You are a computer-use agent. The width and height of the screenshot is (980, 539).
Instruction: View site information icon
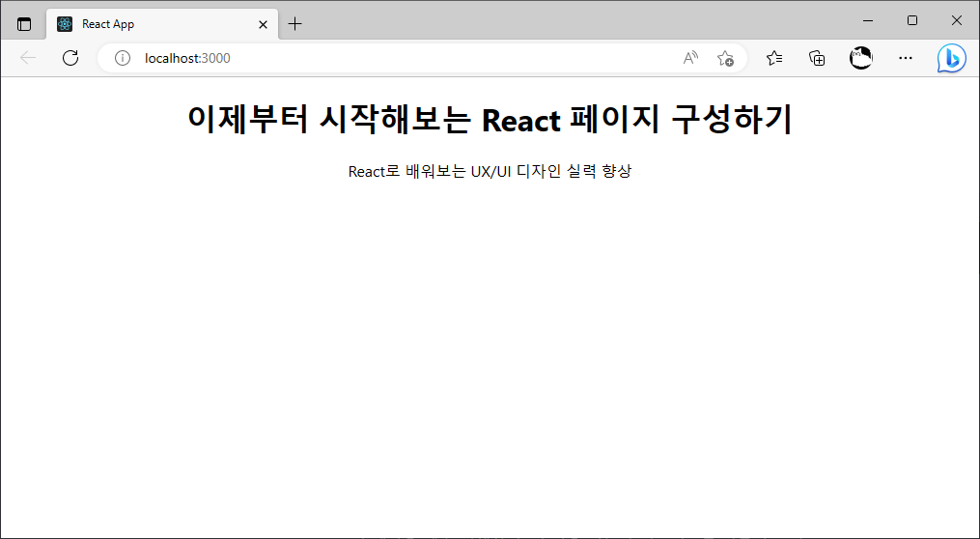point(123,58)
